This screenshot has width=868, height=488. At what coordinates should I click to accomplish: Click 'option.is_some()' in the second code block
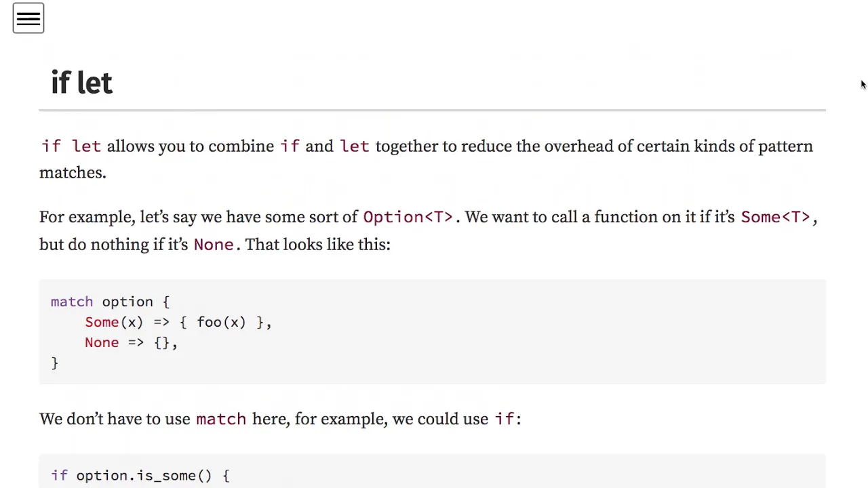(144, 476)
